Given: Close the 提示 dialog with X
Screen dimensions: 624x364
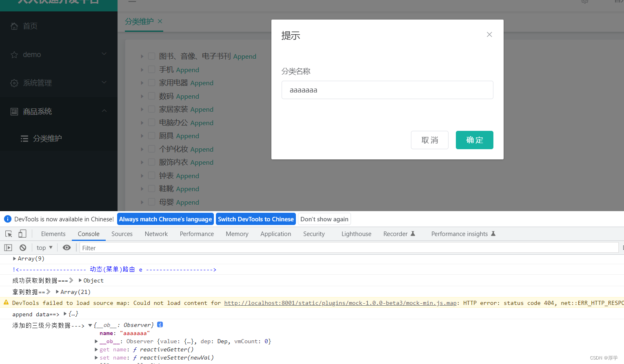Looking at the screenshot, I should [489, 35].
